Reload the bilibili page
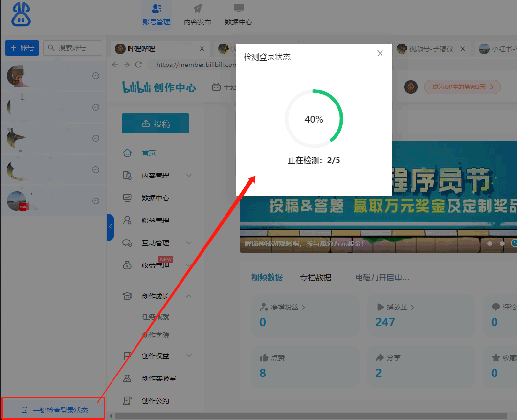The image size is (517, 420). 138,65
